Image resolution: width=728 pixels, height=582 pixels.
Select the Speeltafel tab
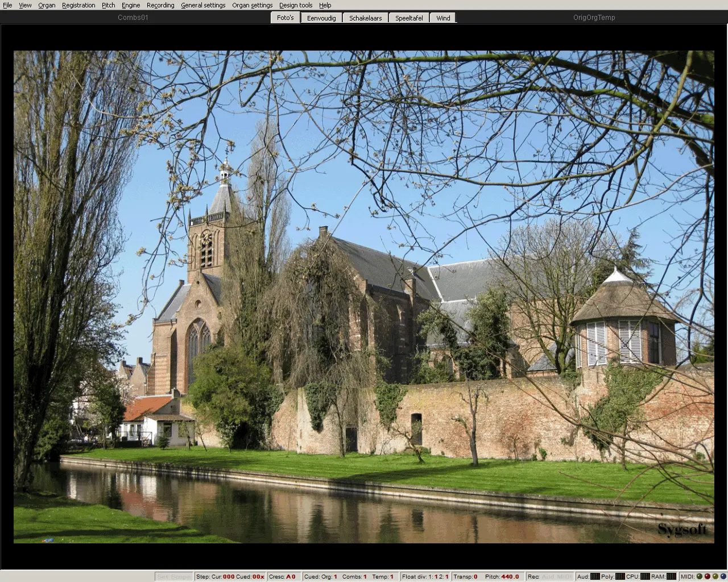[409, 18]
